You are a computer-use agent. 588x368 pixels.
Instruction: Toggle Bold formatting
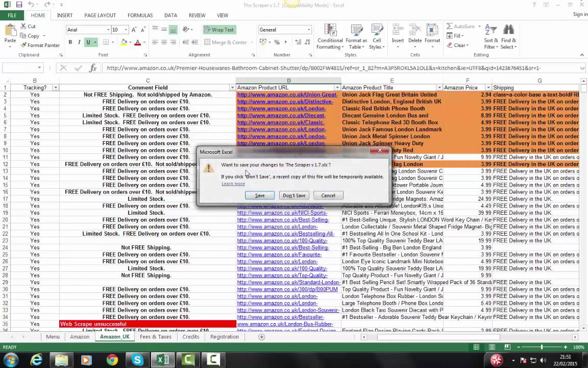[x=70, y=42]
